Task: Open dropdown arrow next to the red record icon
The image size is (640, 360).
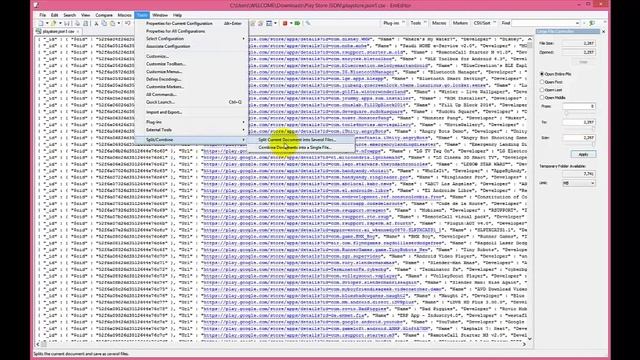Action: (291, 24)
